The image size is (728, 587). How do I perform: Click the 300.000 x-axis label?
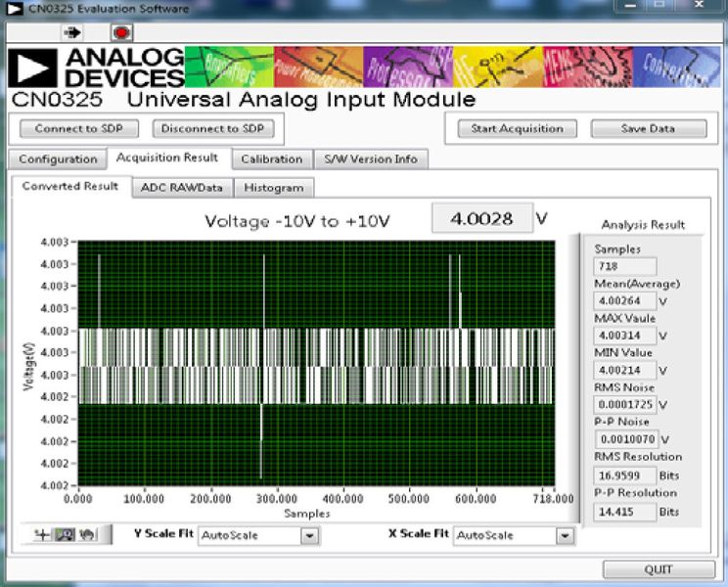[x=277, y=499]
